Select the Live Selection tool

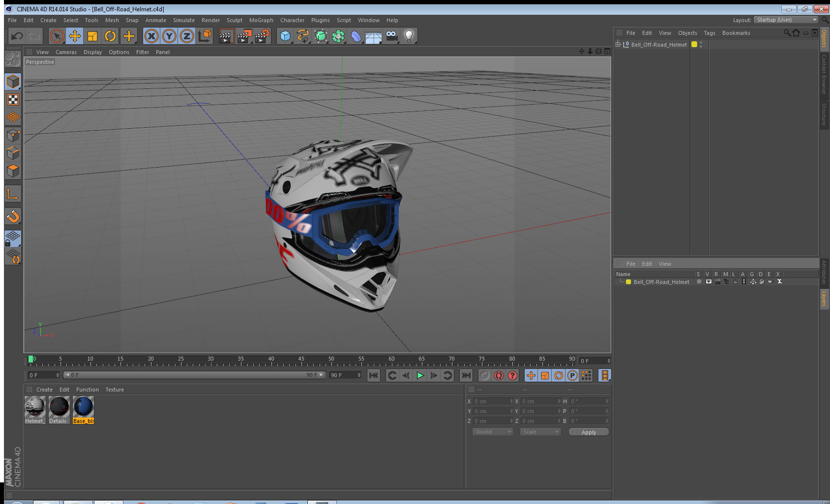57,36
